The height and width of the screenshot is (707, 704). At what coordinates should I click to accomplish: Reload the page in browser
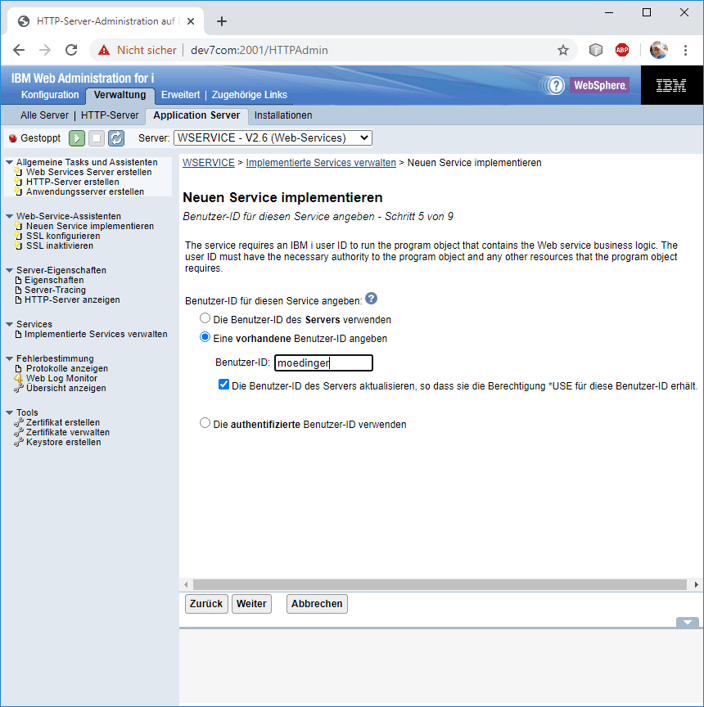(x=71, y=50)
